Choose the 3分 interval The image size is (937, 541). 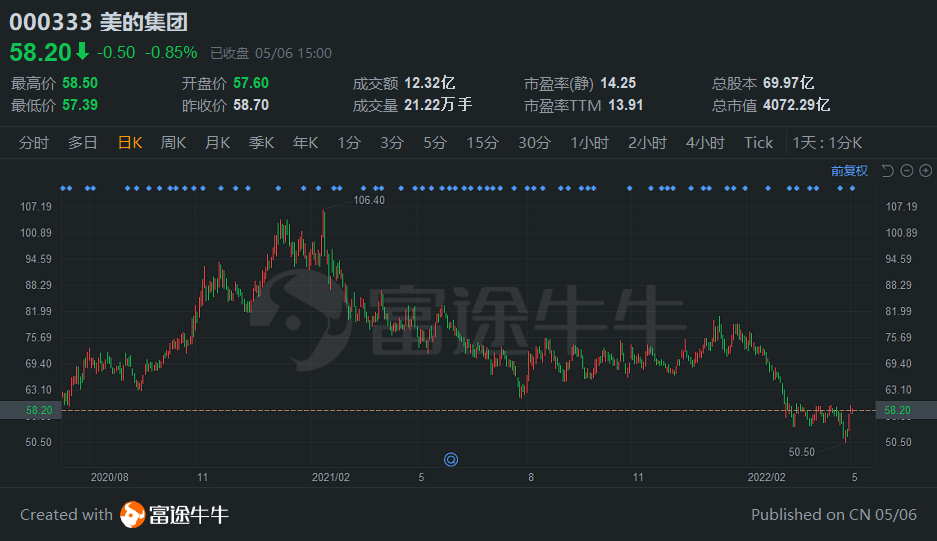pos(392,143)
